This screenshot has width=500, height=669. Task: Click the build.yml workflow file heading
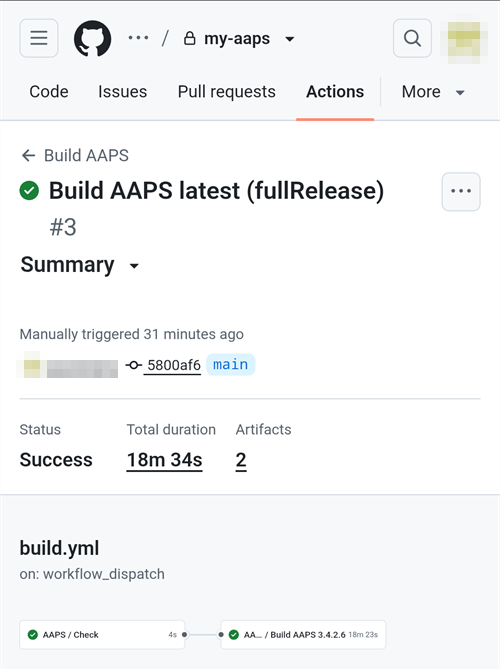click(x=59, y=548)
